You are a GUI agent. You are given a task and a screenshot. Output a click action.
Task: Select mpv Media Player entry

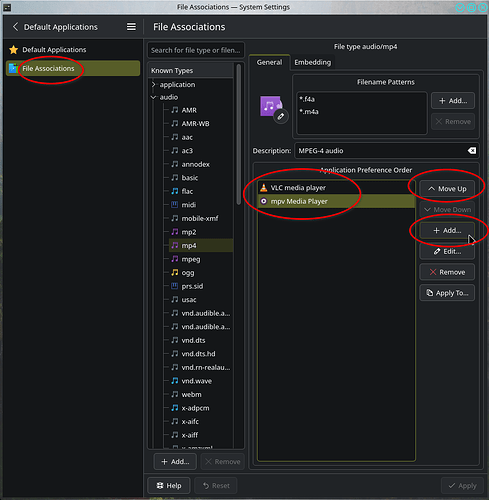(x=336, y=201)
